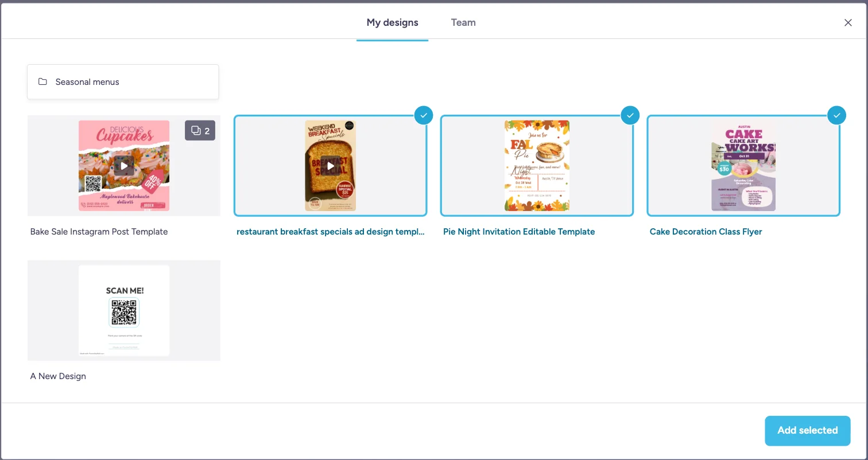This screenshot has width=868, height=460.
Task: Click the pages count badge on Bake Sale
Action: pyautogui.click(x=200, y=131)
